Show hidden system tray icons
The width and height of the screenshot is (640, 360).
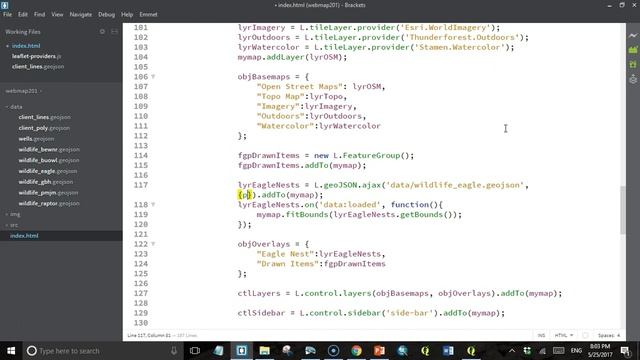512,351
